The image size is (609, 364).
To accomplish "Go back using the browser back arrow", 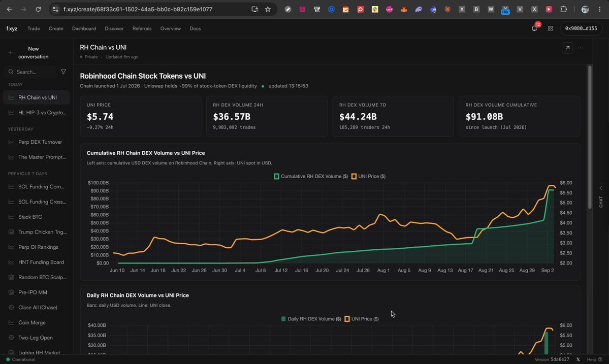I will click(9, 9).
